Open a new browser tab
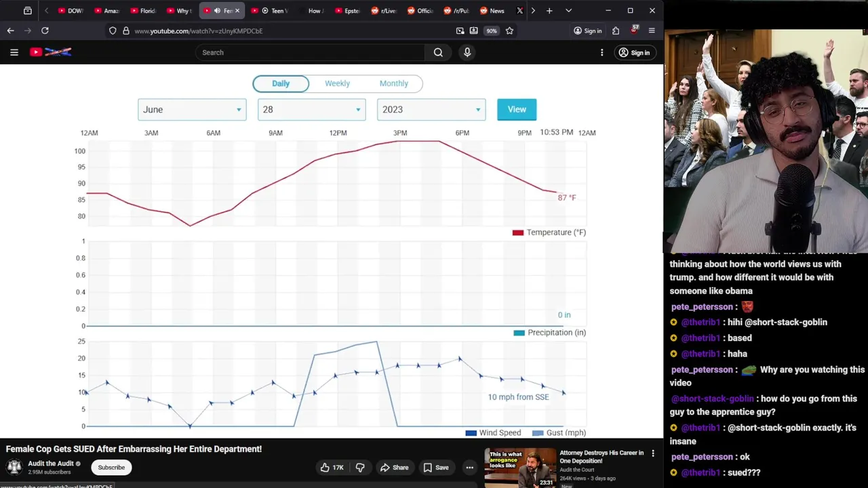 click(549, 11)
